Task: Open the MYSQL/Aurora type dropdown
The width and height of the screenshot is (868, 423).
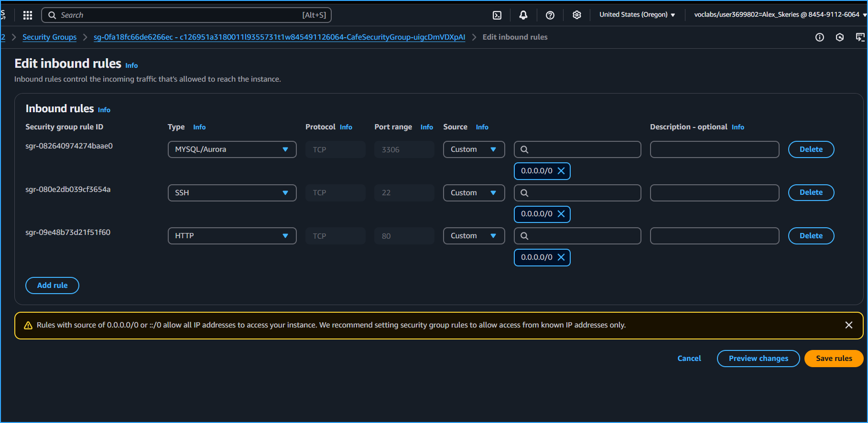Action: click(232, 149)
